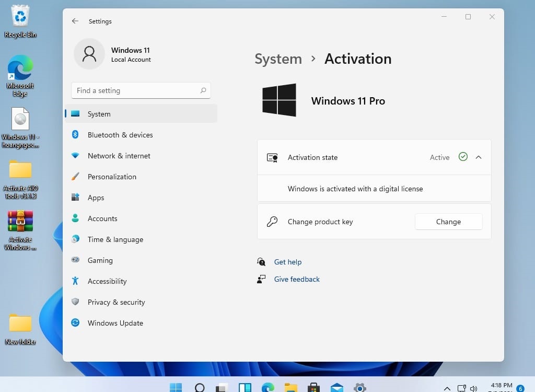Open the Give feedback link

point(297,279)
